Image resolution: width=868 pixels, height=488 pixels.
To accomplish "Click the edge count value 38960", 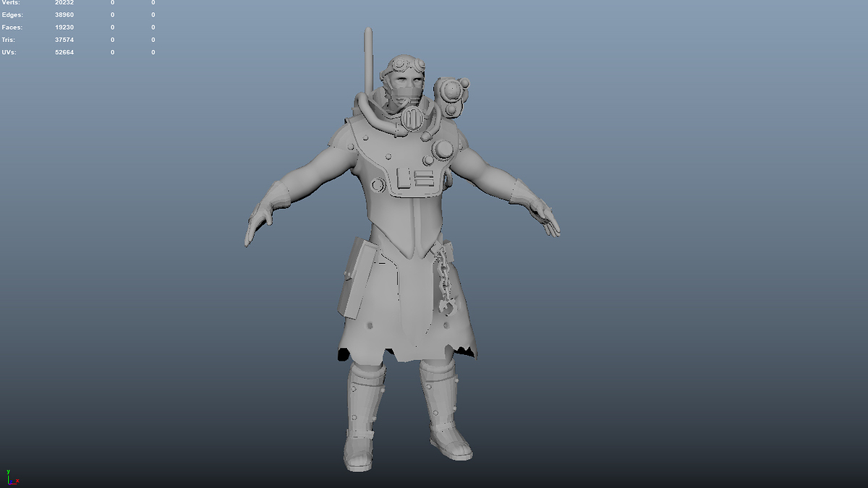I will [64, 14].
